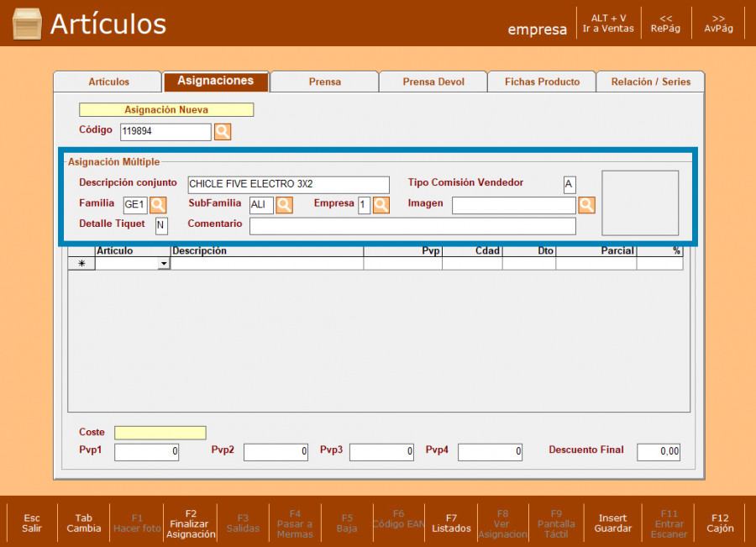Go to the Relación / Series tab
Image resolution: width=756 pixels, height=547 pixels.
650,82
